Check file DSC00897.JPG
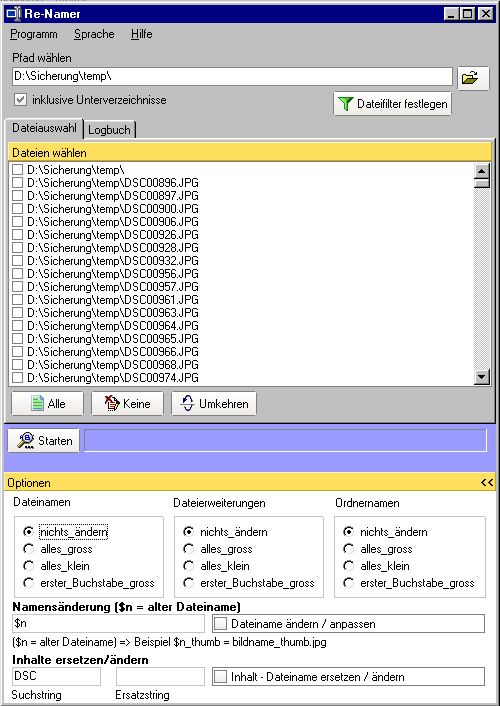500x706 pixels. [x=18, y=196]
